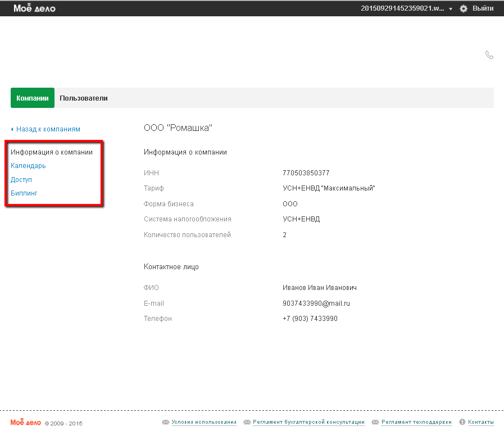Screen dimensions: 504x435
Task: Go back via Назад к компаниям
Action: 48,129
